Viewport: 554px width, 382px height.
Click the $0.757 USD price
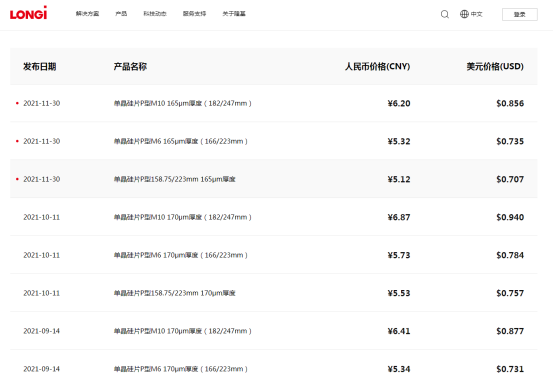tap(510, 293)
